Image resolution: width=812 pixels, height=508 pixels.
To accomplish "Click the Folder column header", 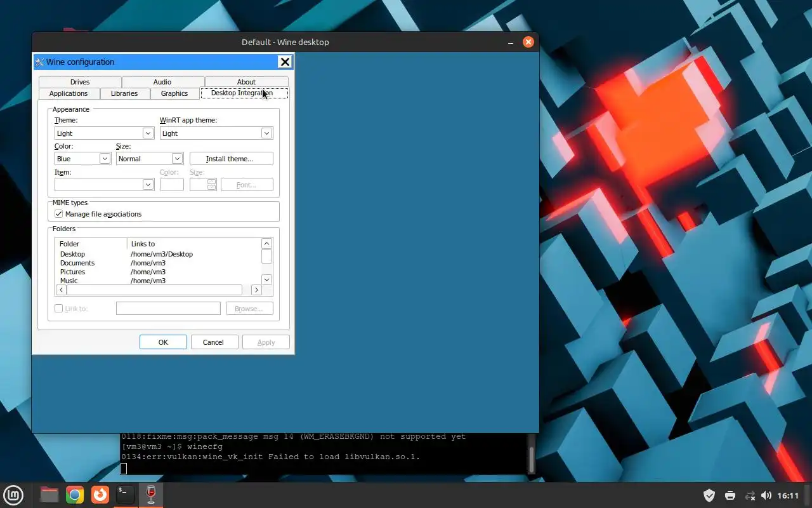I will (92, 244).
